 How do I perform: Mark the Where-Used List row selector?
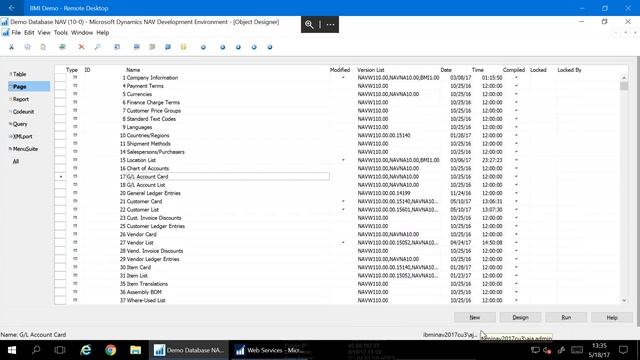point(60,300)
